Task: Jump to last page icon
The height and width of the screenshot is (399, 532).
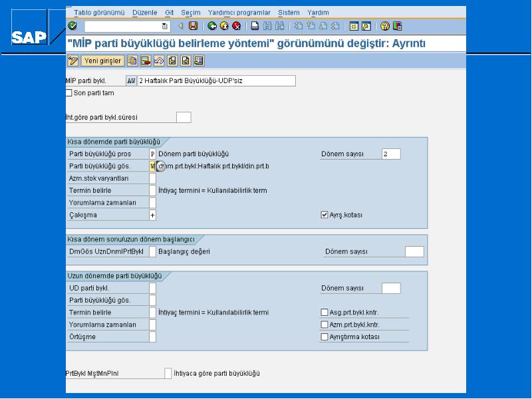Action: click(x=335, y=26)
